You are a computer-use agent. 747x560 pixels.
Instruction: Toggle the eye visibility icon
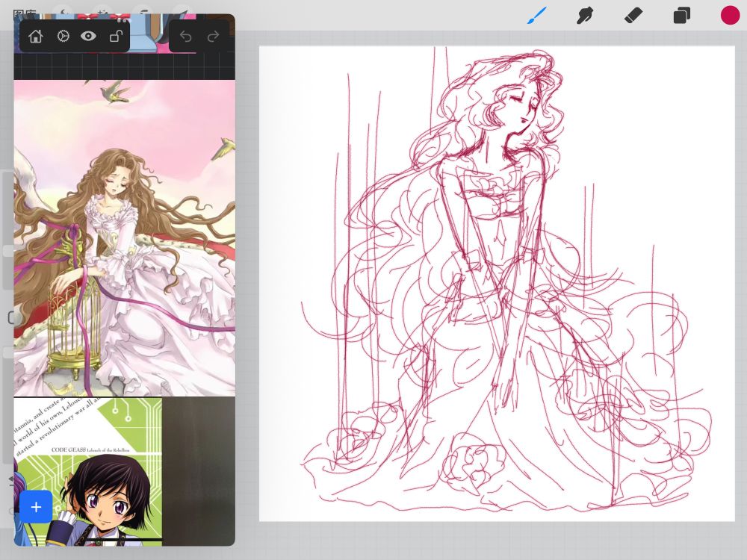pos(89,36)
